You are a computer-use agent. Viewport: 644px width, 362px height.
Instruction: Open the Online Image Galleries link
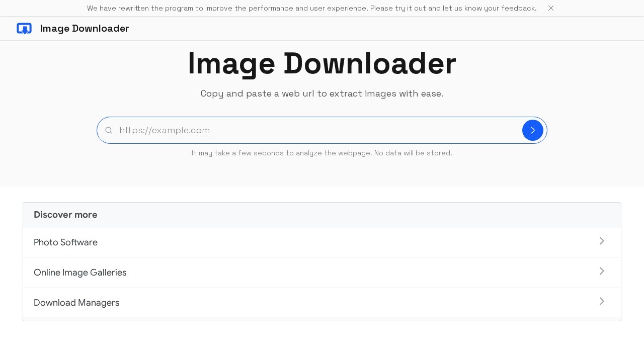[80, 273]
